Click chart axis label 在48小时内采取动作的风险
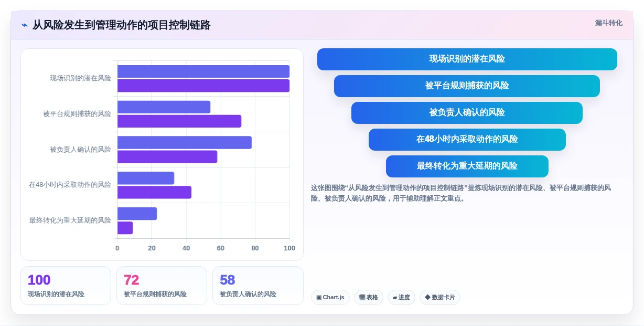 click(70, 185)
